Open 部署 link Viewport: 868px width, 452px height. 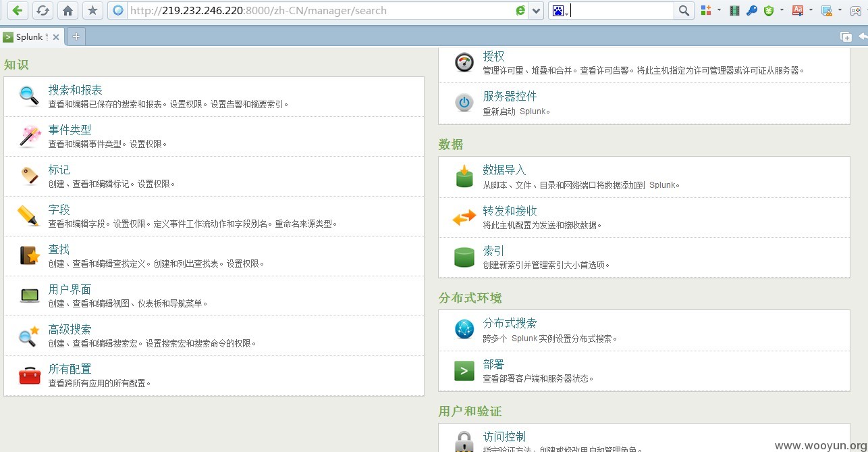click(x=493, y=364)
